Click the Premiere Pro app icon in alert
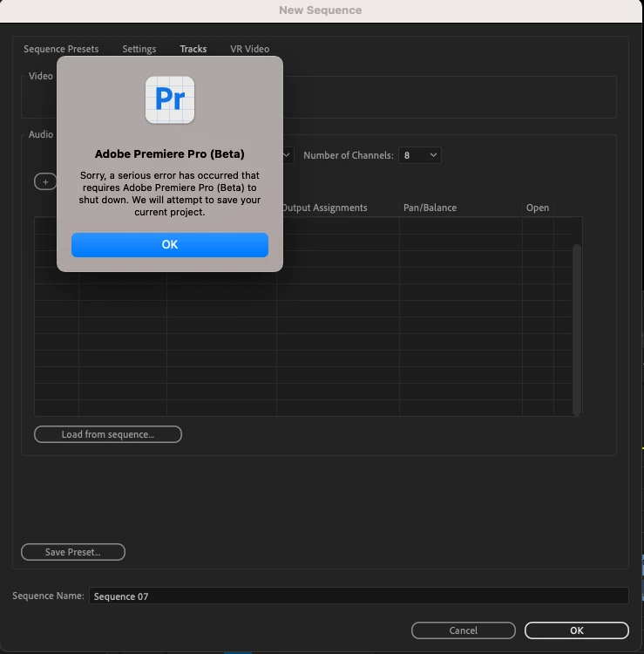 (170, 99)
